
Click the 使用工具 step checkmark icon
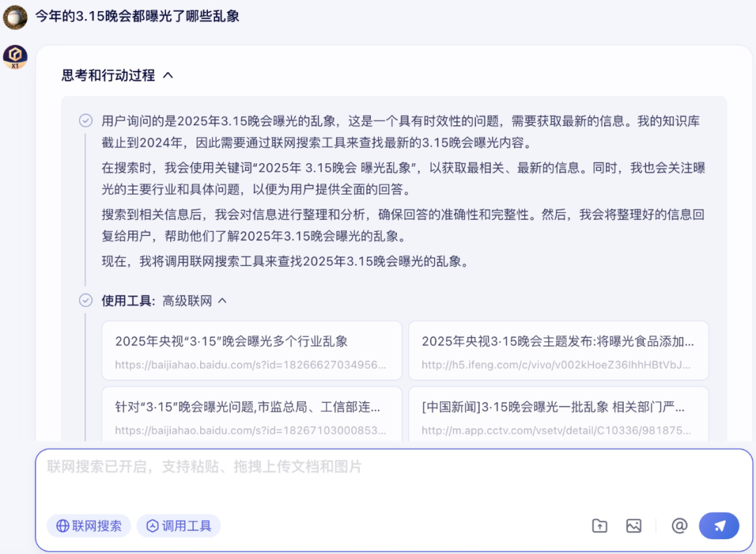(x=86, y=300)
